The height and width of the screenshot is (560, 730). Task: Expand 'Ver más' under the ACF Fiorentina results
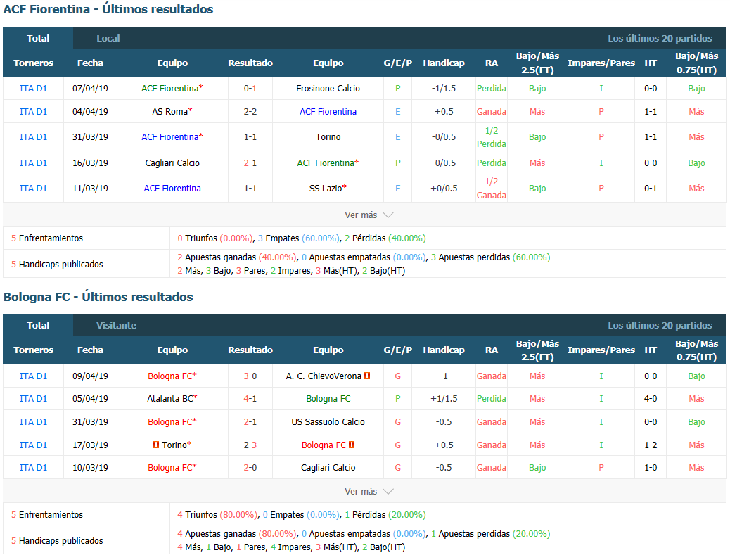369,215
